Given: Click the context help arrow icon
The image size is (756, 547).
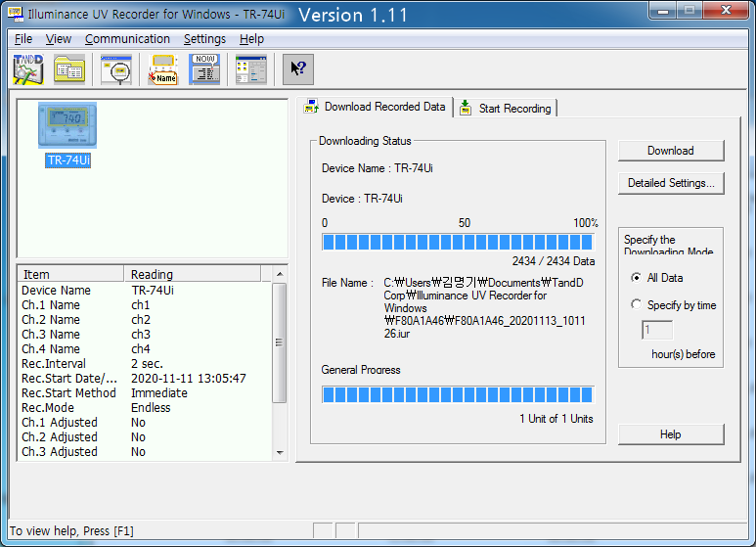Looking at the screenshot, I should pyautogui.click(x=298, y=69).
